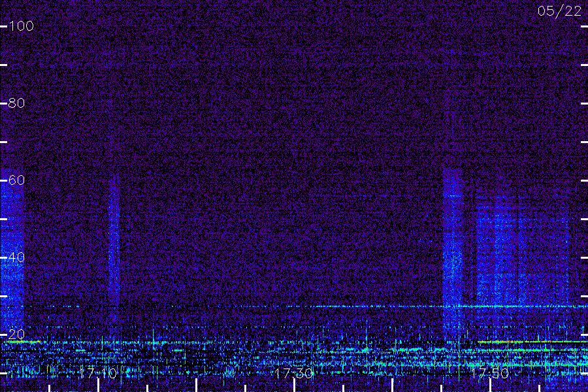Click the 17:30 time label
Image resolution: width=588 pixels, height=392 pixels.
point(293,373)
